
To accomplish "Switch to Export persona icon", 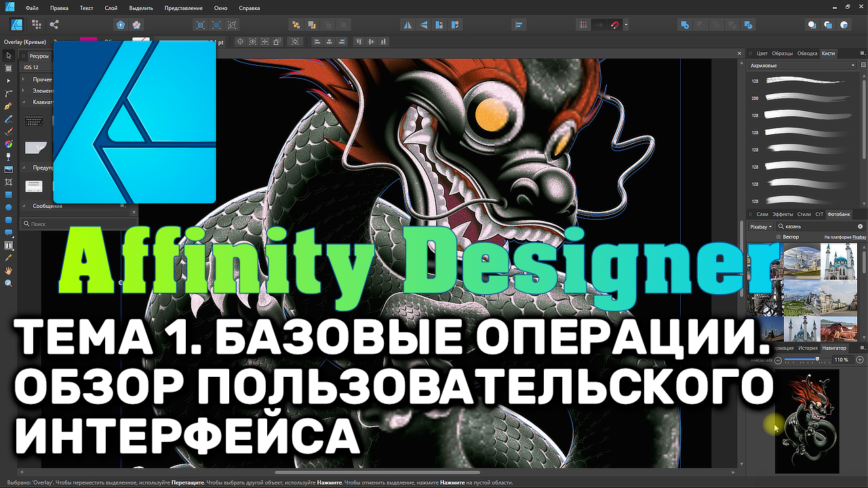I will 54,24.
